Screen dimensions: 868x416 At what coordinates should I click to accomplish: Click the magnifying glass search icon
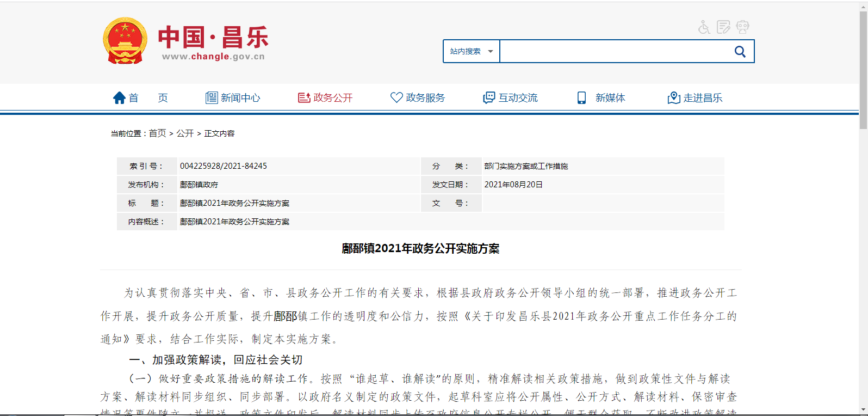pyautogui.click(x=740, y=52)
